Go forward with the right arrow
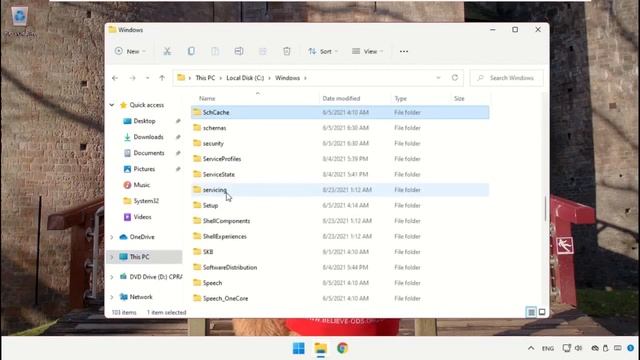The image size is (640, 360). pyautogui.click(x=133, y=78)
